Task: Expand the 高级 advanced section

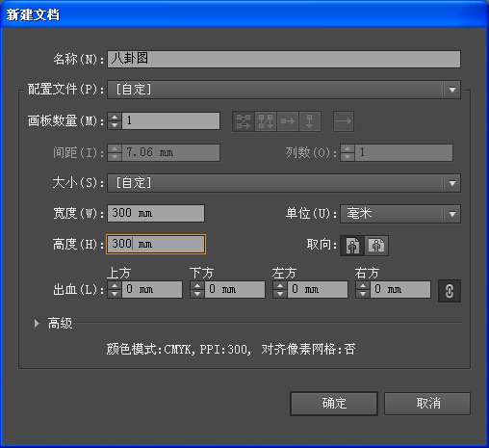Action: click(x=37, y=323)
